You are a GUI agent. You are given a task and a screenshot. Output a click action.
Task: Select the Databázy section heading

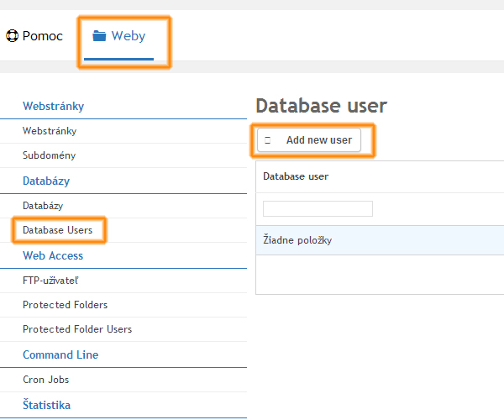click(46, 181)
